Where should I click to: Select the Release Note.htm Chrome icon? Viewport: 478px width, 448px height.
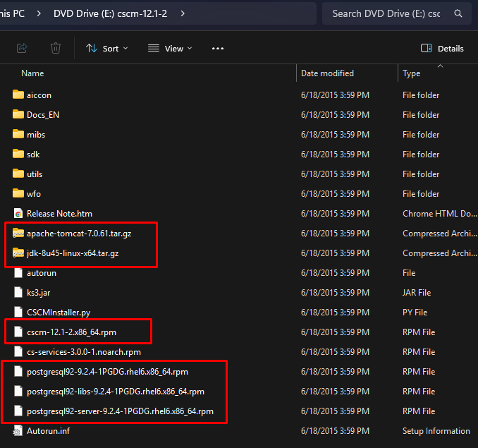18,214
